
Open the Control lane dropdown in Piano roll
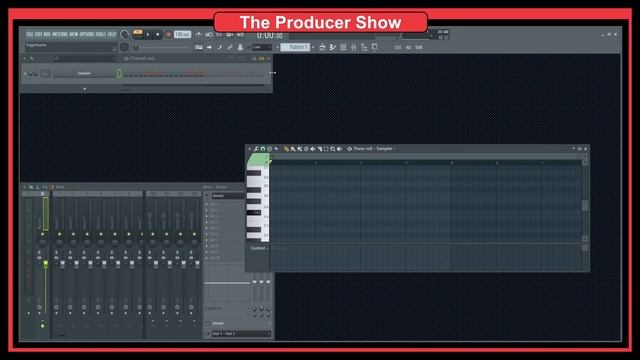click(258, 248)
